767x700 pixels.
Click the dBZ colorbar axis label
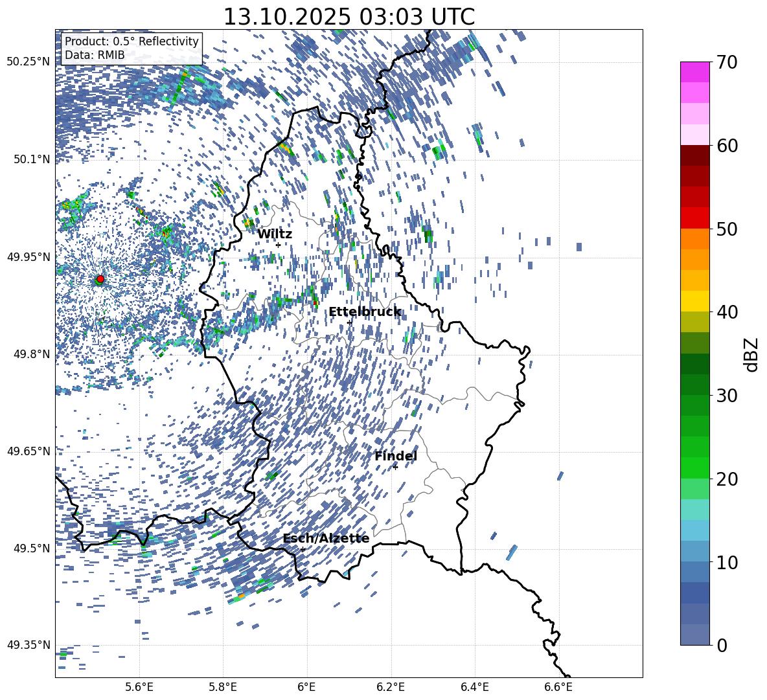[752, 354]
